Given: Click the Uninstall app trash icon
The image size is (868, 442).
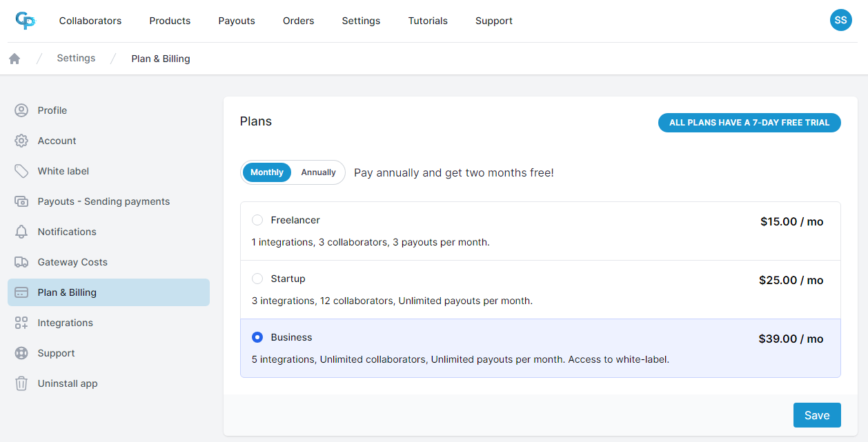Looking at the screenshot, I should (20, 383).
